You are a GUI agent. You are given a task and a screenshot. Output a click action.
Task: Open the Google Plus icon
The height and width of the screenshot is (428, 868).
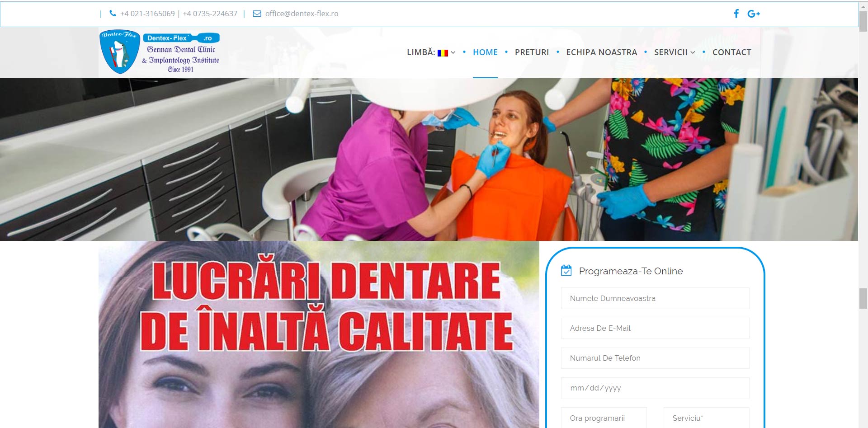753,14
